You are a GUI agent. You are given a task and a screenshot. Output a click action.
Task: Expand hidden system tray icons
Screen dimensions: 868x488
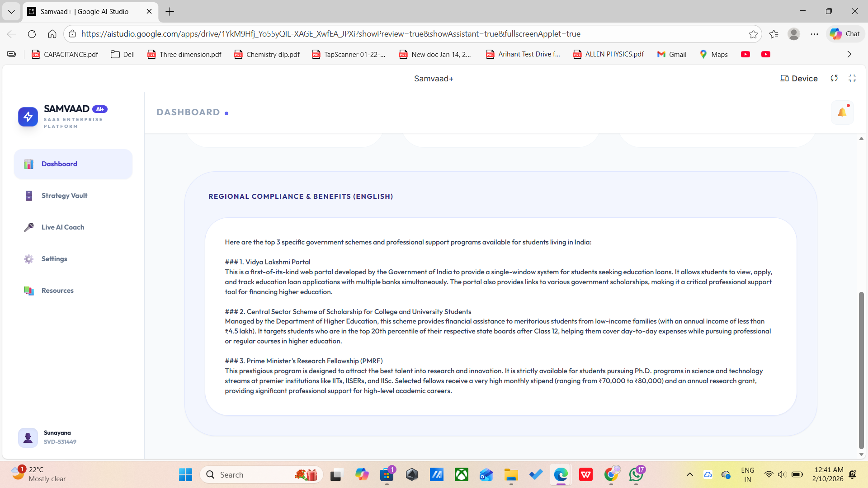tap(689, 474)
